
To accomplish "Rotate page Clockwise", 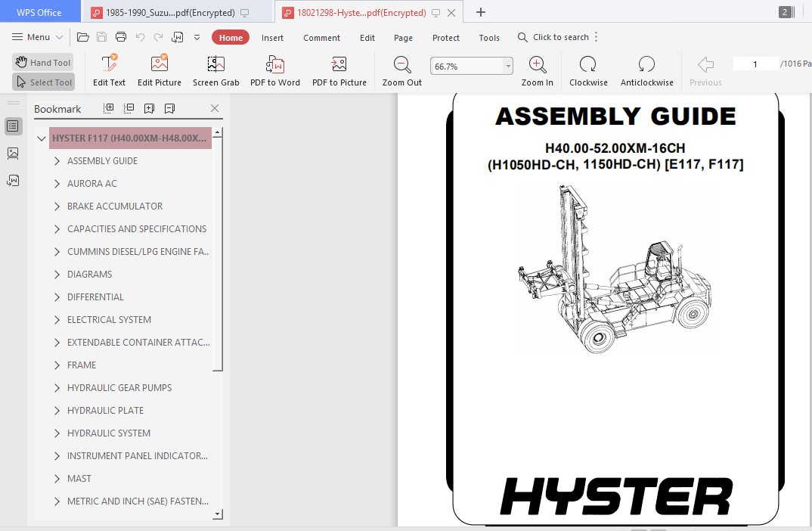I will 588,70.
